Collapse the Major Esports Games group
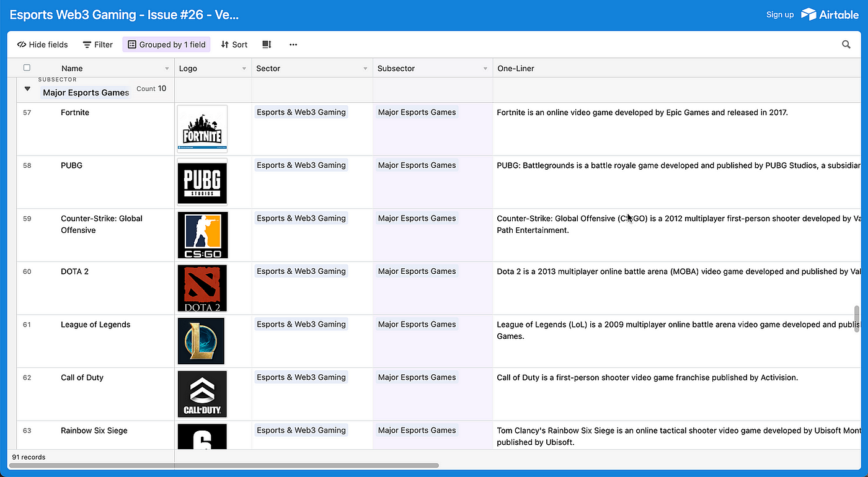The width and height of the screenshot is (868, 477). 27,89
